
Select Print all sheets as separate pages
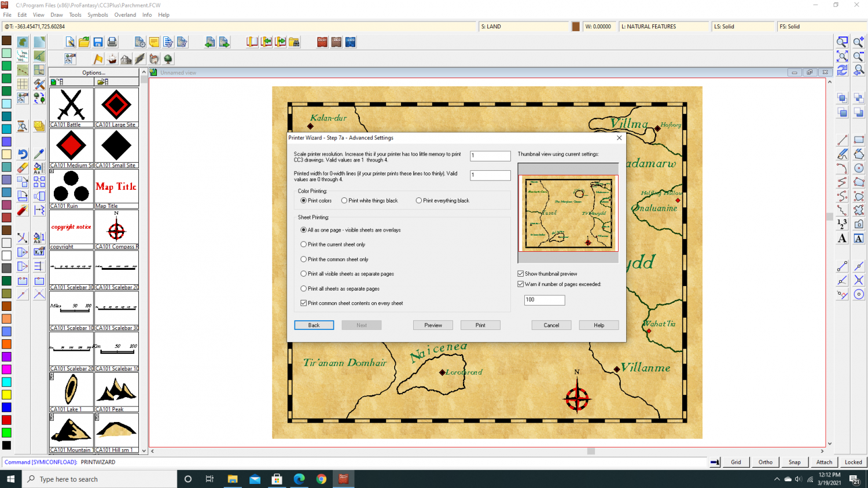340,288
